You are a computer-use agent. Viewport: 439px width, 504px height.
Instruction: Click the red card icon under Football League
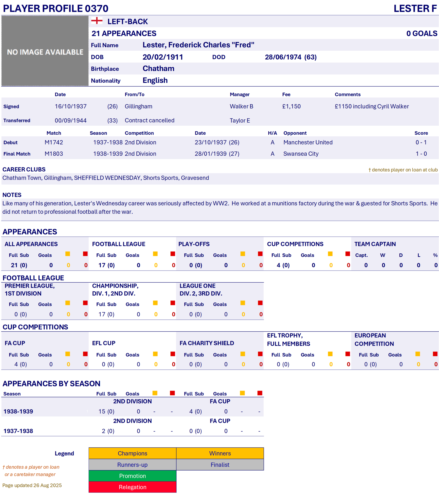pos(173,254)
